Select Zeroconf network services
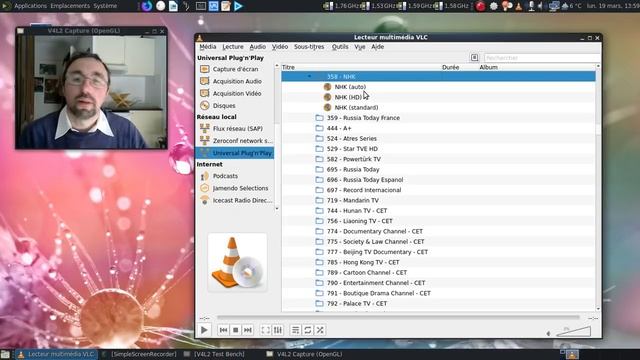Screen dimensions: 640x360 point(235,141)
